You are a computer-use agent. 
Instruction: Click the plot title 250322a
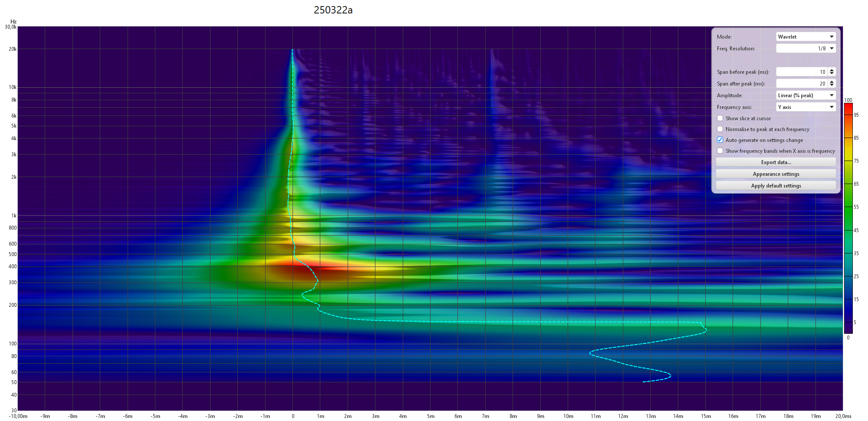click(x=333, y=10)
